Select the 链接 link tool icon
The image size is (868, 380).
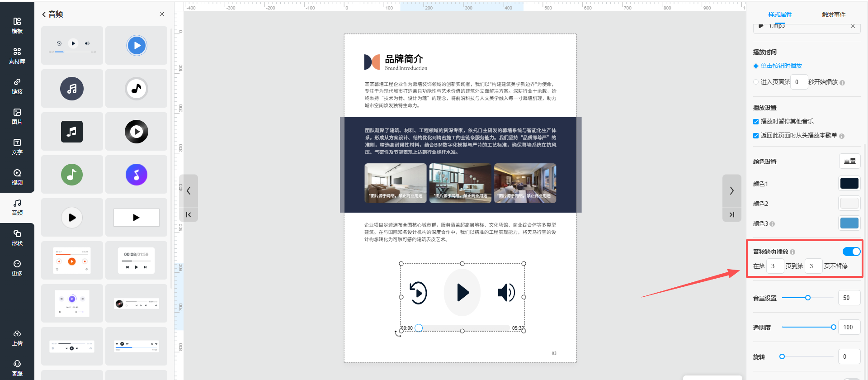[x=17, y=86]
